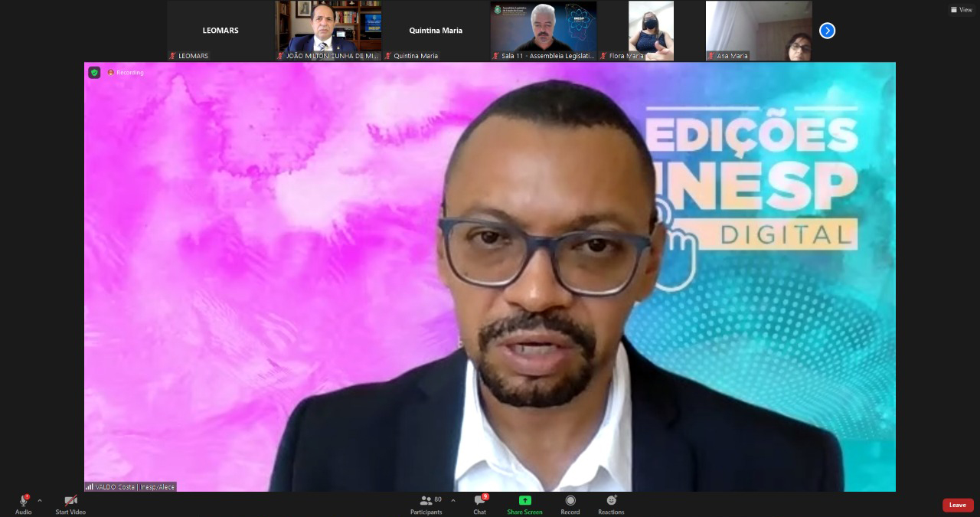Click the Audio microphone icon
Viewport: 980px width, 517px height.
tap(23, 501)
